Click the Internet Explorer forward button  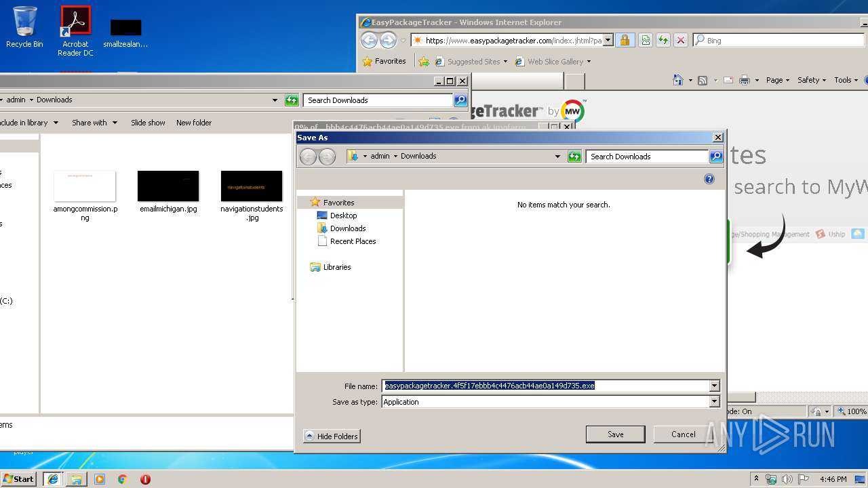388,41
